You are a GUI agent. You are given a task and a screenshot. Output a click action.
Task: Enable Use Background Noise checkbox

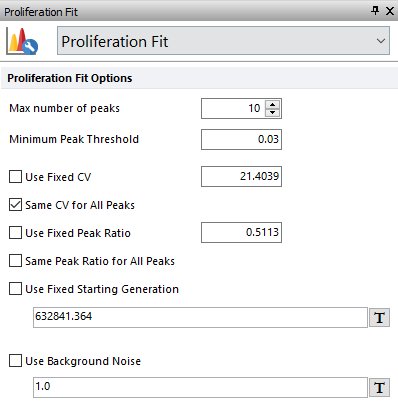[x=15, y=361]
